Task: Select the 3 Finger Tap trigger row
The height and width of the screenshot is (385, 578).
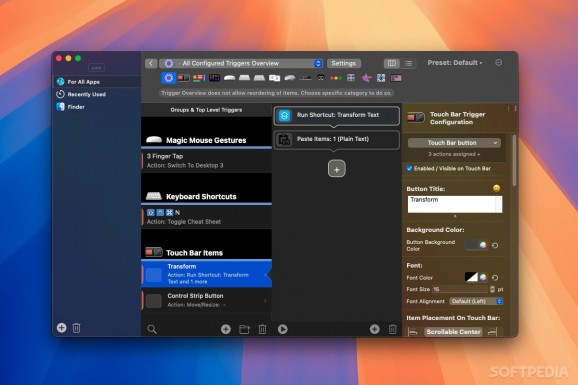Action: tap(206, 161)
